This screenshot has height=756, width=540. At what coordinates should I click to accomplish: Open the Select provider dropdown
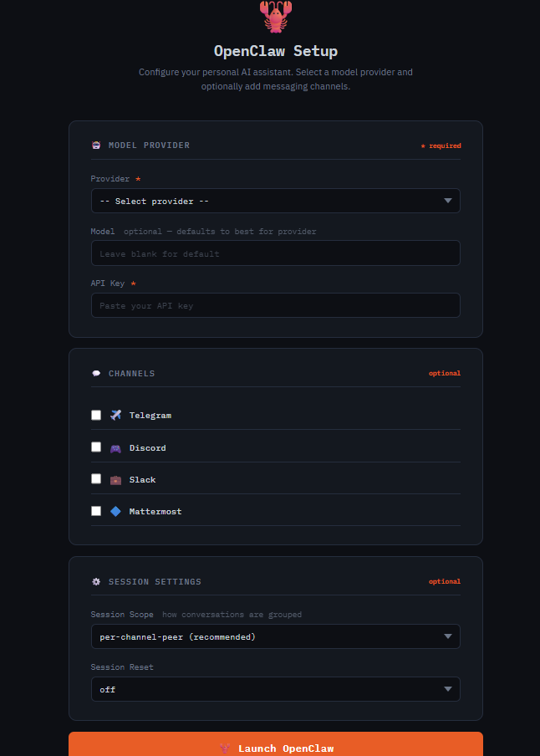click(x=275, y=201)
